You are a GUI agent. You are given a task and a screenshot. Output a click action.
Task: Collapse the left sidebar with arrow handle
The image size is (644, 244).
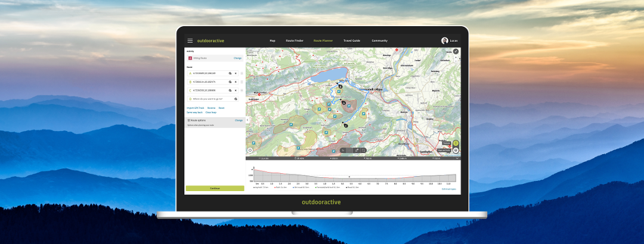247,120
